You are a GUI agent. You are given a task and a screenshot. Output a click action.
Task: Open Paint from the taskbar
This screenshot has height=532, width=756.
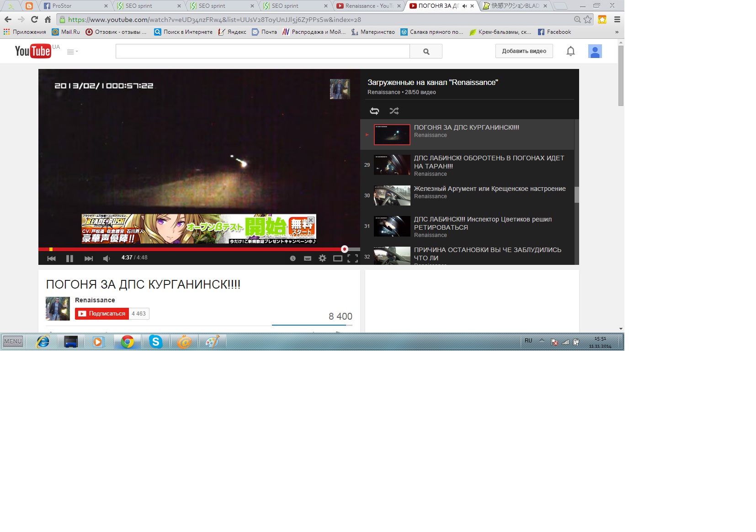point(212,342)
